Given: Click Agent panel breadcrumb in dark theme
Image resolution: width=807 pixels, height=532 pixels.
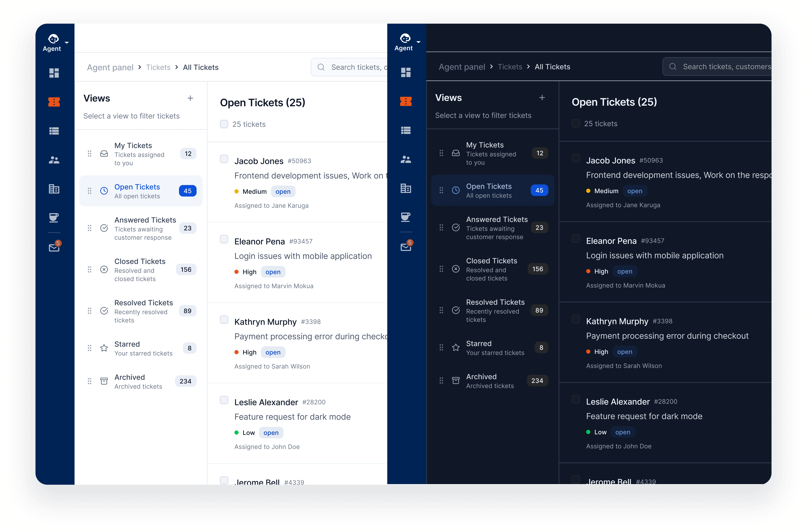Looking at the screenshot, I should (x=462, y=67).
